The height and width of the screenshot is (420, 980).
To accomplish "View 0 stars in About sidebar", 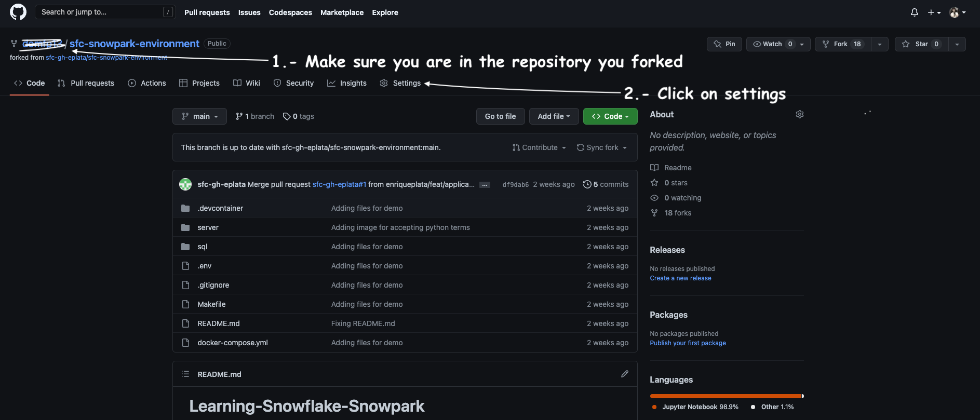I will coord(669,183).
